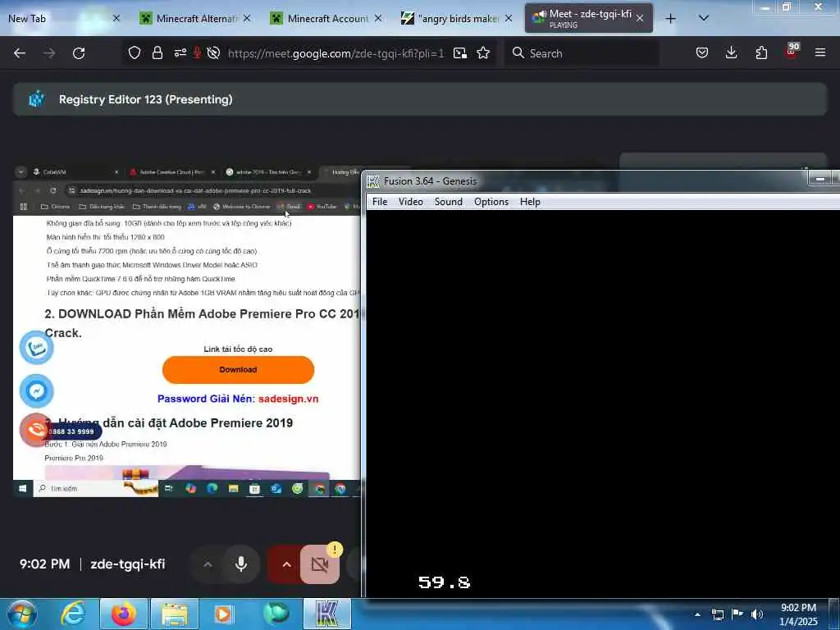This screenshot has width=840, height=630.
Task: Click the Zalo chat bubble icon
Action: (x=36, y=347)
